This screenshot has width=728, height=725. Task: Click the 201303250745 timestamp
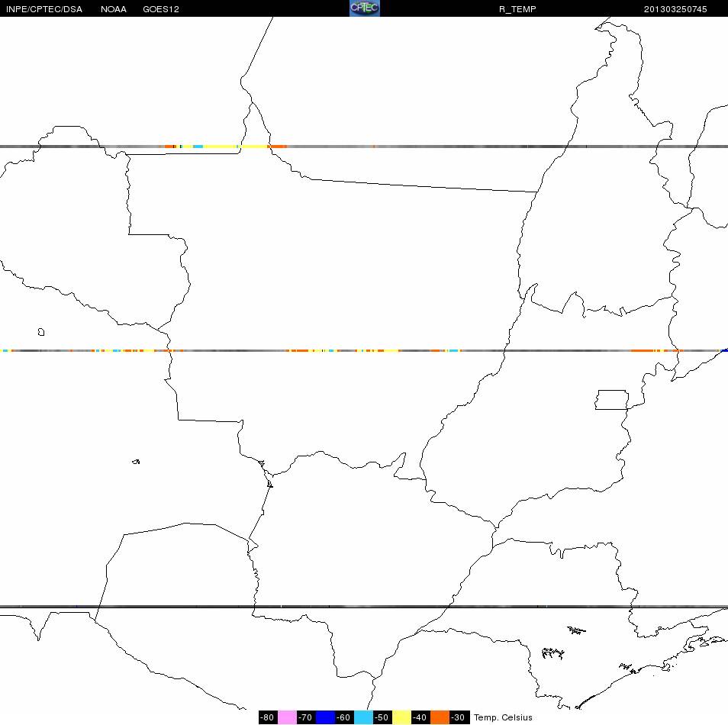coord(675,9)
